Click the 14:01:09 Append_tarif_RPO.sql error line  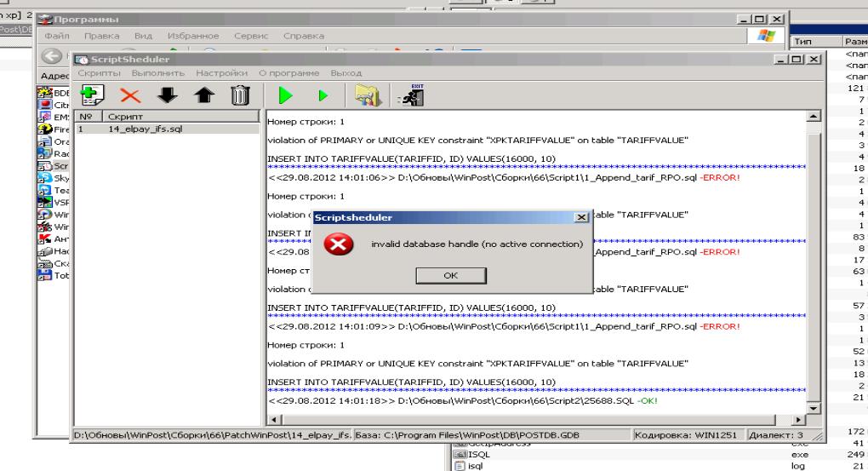click(504, 326)
